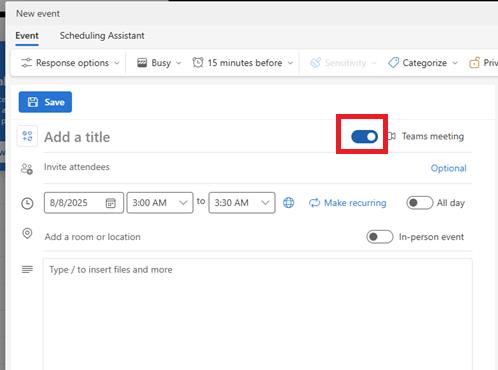Select the Event tab
This screenshot has width=498, height=370.
27,36
